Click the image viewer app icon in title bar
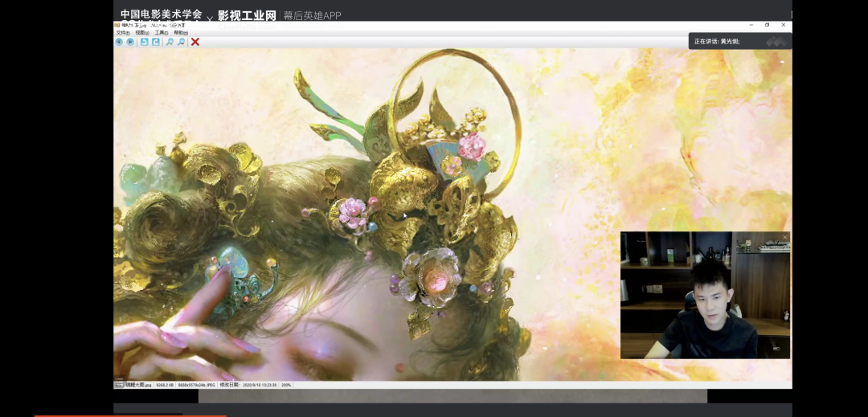The width and height of the screenshot is (868, 417). point(117,25)
